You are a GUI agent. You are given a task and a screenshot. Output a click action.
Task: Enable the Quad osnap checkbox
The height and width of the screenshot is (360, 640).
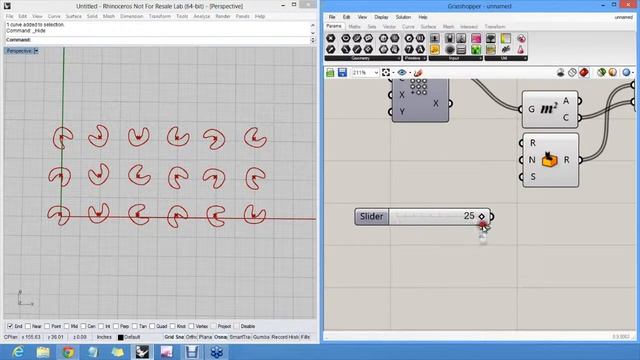click(x=152, y=326)
